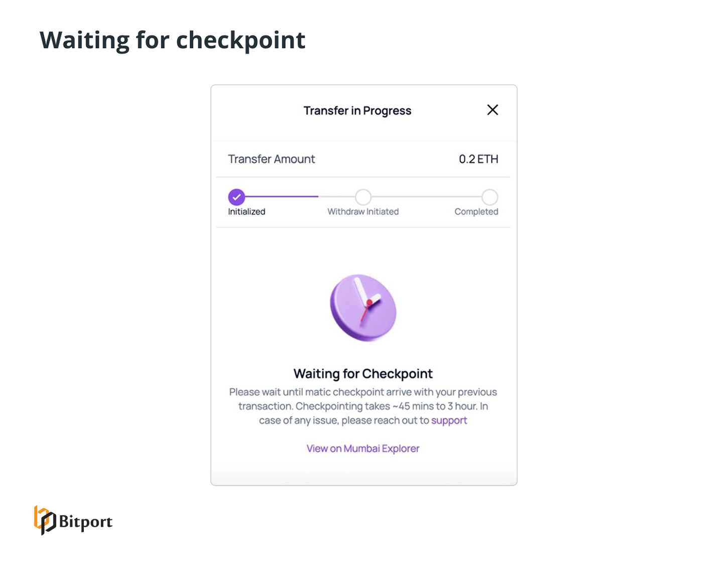Click the clock's red second hand
The height and width of the screenshot is (564, 728).
point(366,311)
